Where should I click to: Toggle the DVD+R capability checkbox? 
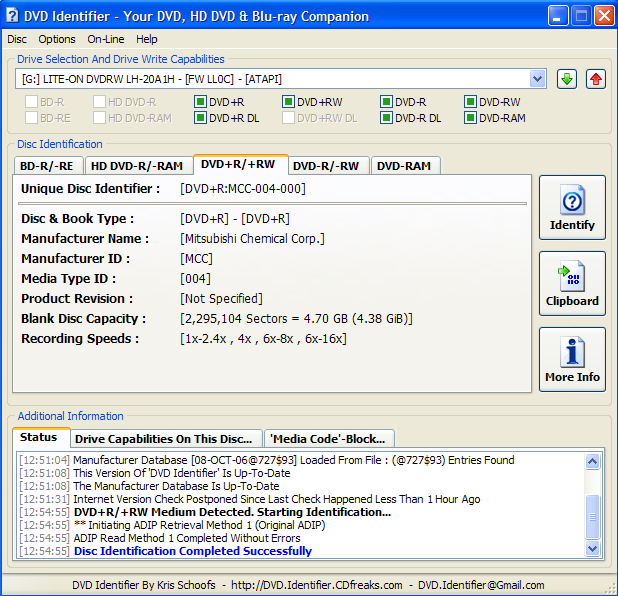[200, 102]
